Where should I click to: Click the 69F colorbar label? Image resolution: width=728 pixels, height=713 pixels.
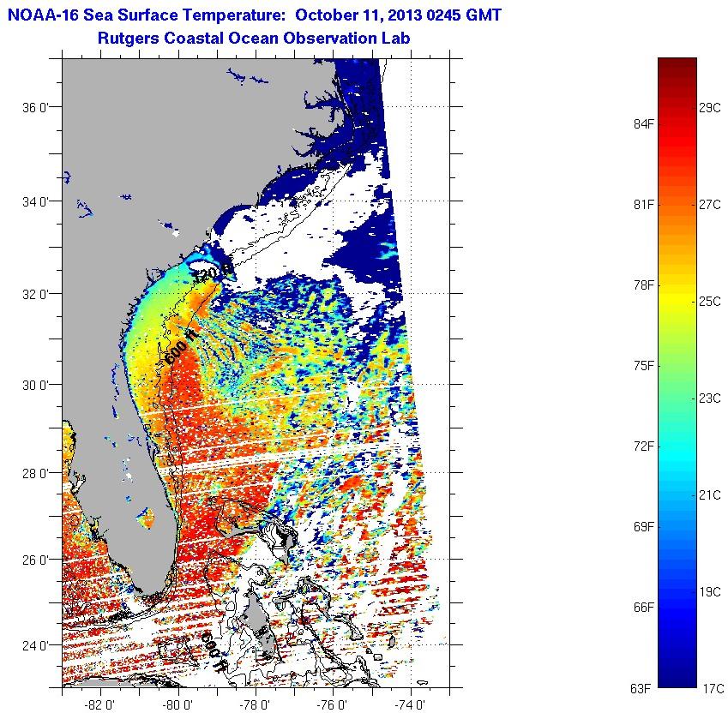[643, 527]
